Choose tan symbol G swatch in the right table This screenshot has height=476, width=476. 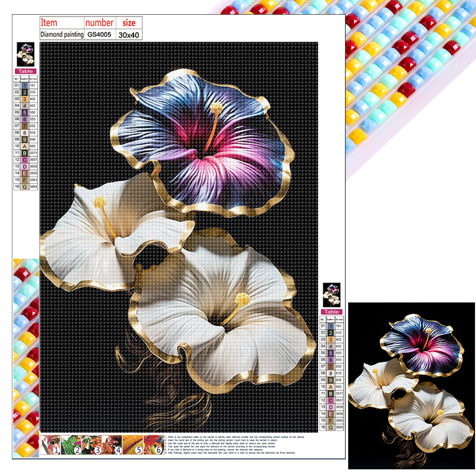331,428
